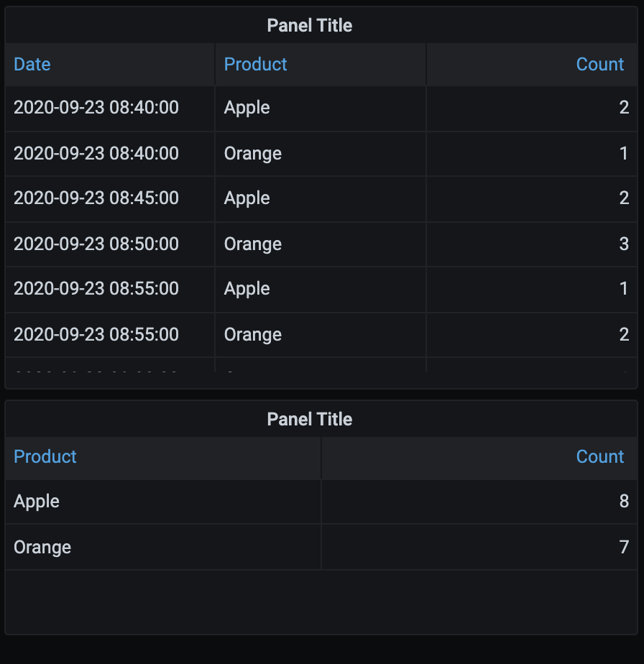Click the Count header in the bottom table
Viewport: 644px width, 664px height.
pos(599,457)
